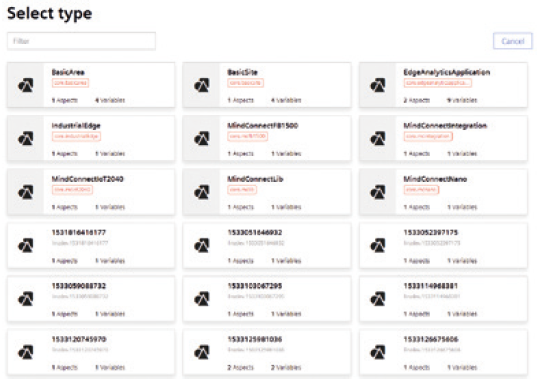Click the red core tag under MindConnectFB1500
This screenshot has width=538, height=379.
pyautogui.click(x=247, y=137)
